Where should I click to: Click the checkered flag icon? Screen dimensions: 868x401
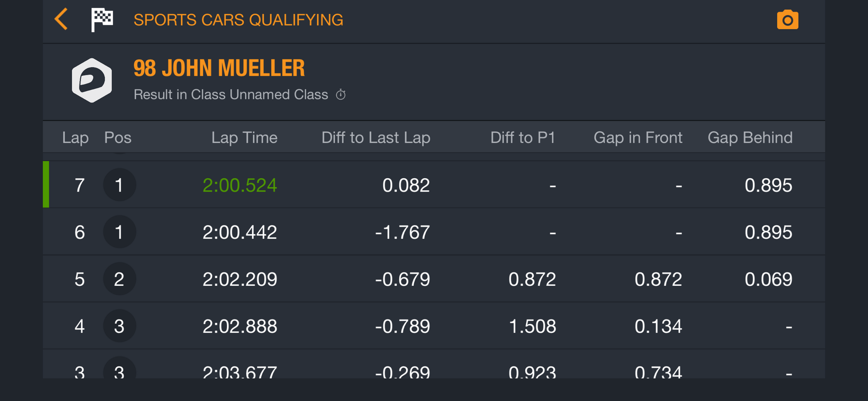[102, 20]
